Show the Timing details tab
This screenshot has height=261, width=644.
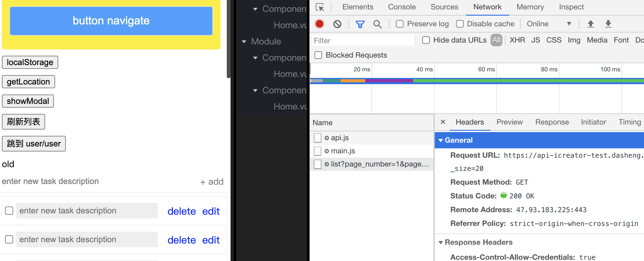[x=630, y=122]
